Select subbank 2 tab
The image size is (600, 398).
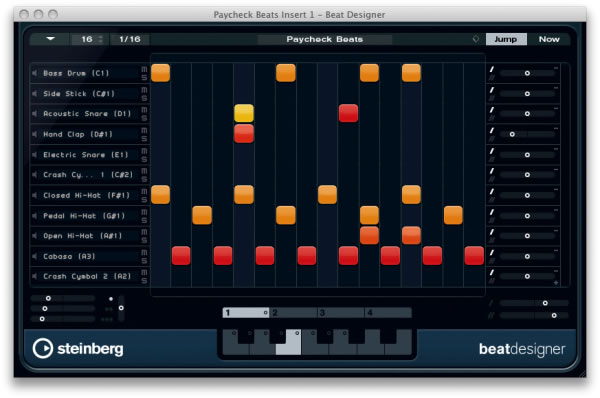click(293, 313)
